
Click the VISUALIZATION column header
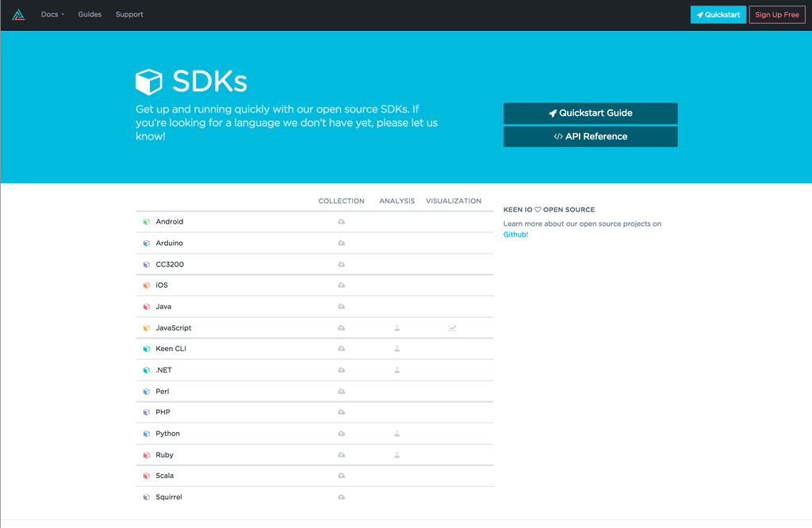(x=454, y=201)
